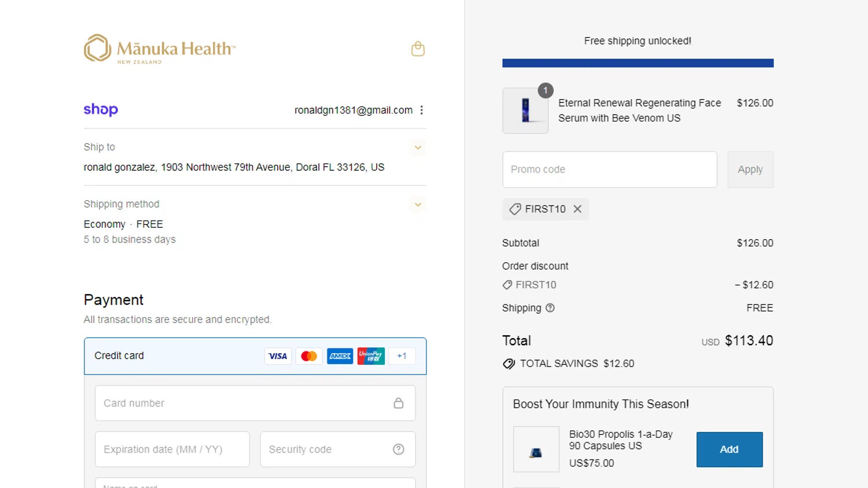Click the email ronaldgn1381@gmail.com
Image resolution: width=868 pixels, height=488 pixels.
[354, 110]
